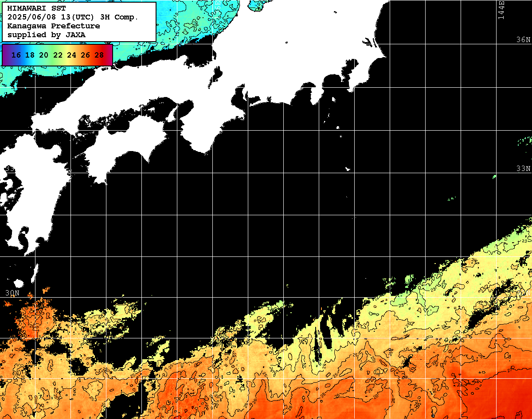This screenshot has height=419, width=532.
Task: Click the date line "2025/06/08 13(UTC) 3H Comp."
Action: pyautogui.click(x=73, y=17)
